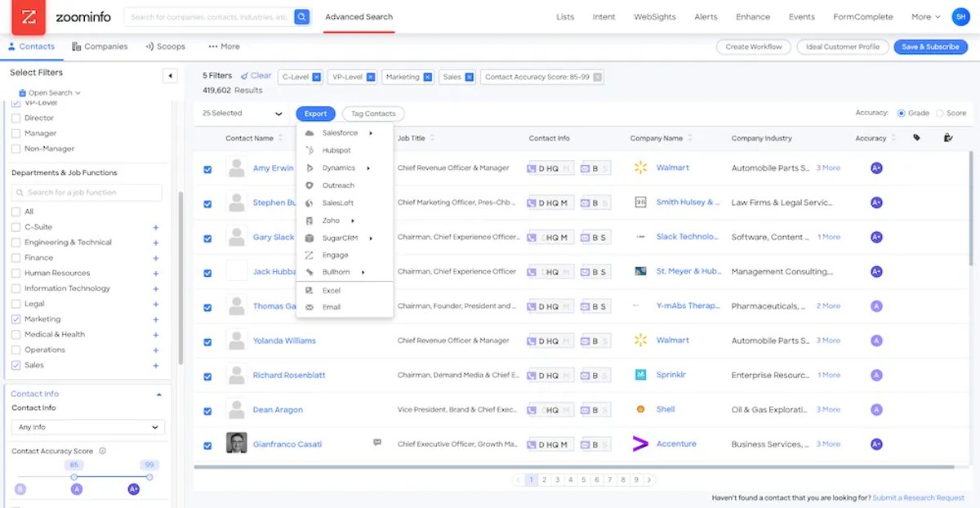Switch to the Companies tab
The image size is (980, 508).
pyautogui.click(x=100, y=47)
